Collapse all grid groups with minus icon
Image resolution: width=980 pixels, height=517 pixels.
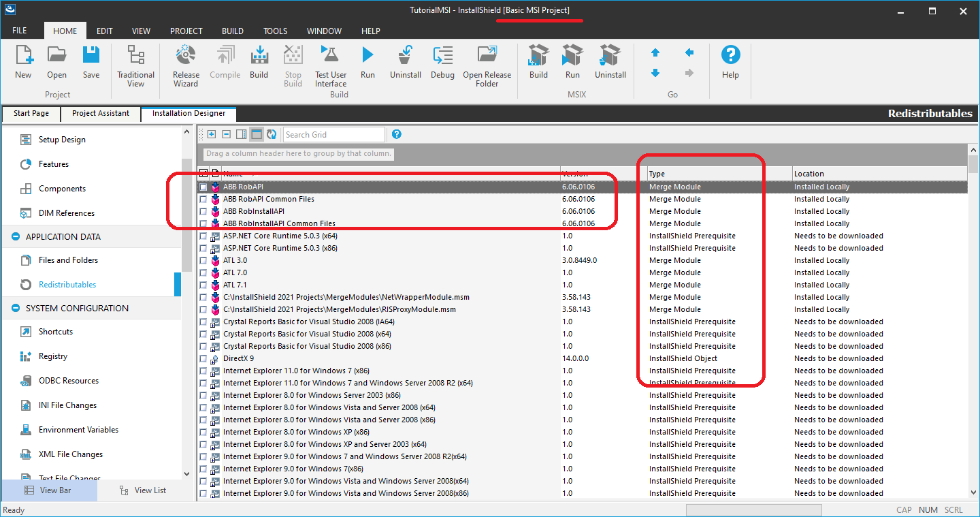227,135
